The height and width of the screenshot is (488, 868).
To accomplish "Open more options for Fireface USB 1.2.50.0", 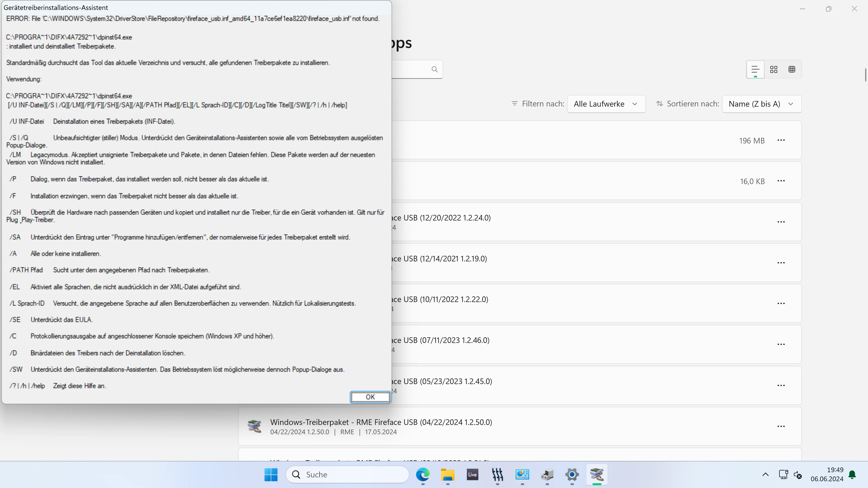I will [781, 426].
